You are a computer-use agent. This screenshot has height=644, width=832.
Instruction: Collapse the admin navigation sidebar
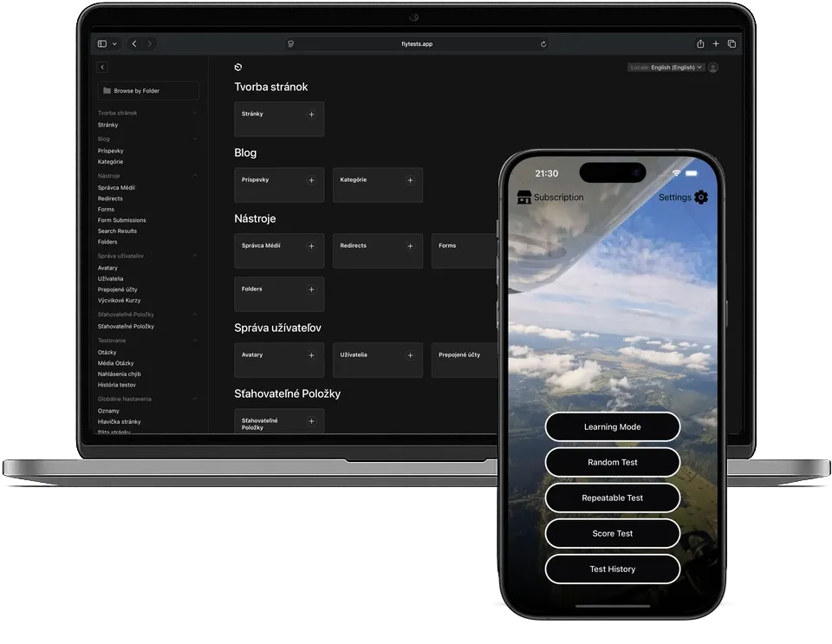(102, 67)
